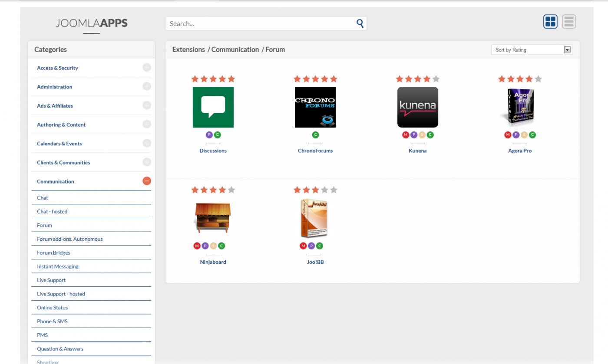
Task: Select Forum Bridges in the sidebar
Action: pos(53,253)
